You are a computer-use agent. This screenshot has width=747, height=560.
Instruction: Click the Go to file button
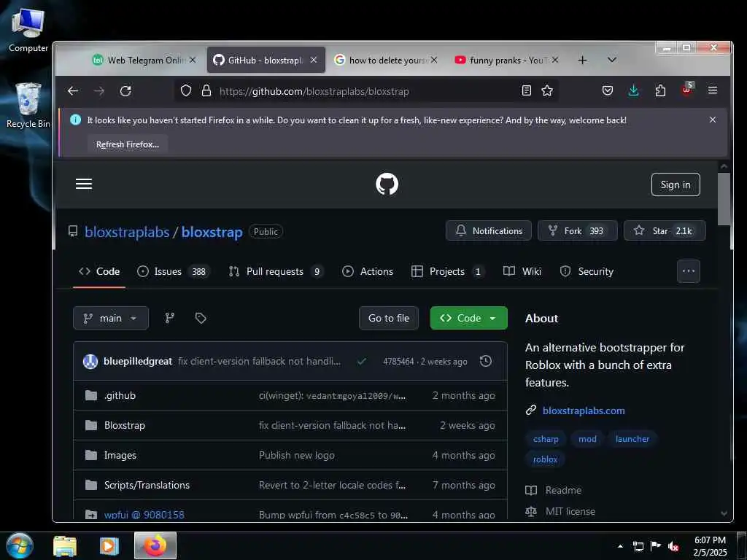(x=389, y=318)
